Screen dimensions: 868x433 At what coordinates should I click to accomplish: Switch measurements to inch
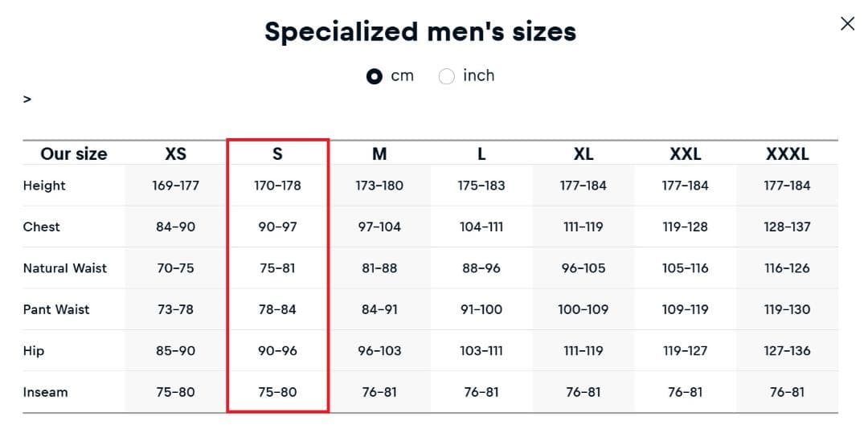click(x=447, y=76)
